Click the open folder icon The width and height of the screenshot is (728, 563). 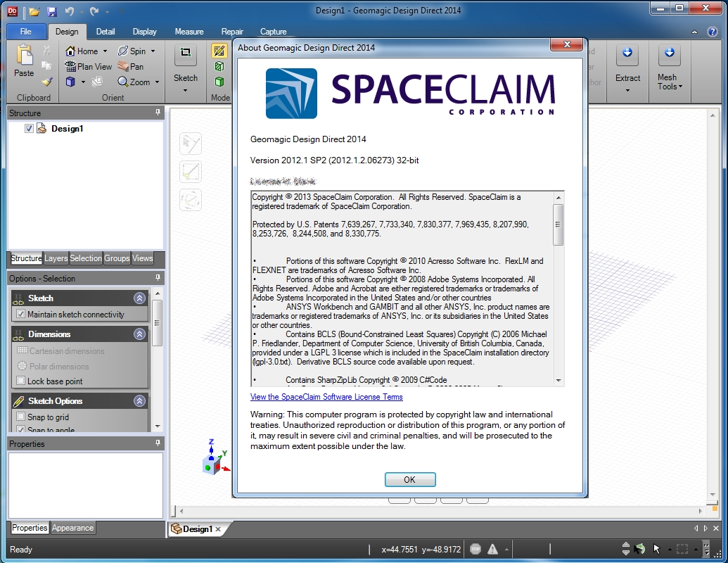(x=34, y=11)
